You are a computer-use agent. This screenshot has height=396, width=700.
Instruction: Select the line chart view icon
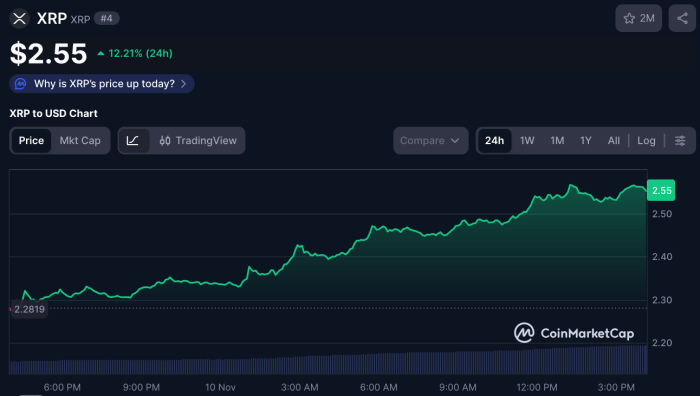pyautogui.click(x=133, y=141)
